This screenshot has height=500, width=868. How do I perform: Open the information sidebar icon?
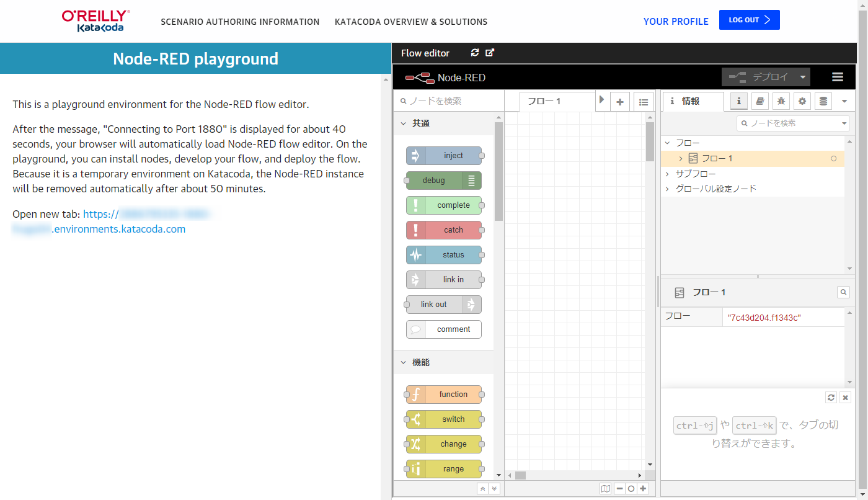coord(739,101)
